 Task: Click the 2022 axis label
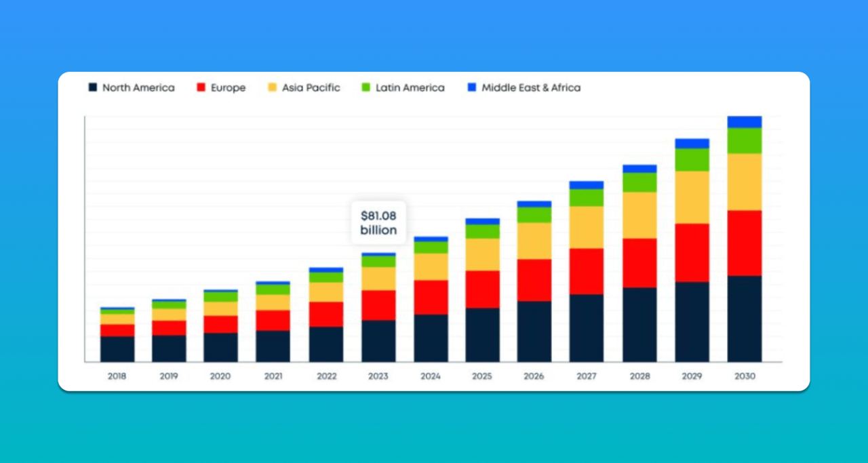tap(326, 376)
